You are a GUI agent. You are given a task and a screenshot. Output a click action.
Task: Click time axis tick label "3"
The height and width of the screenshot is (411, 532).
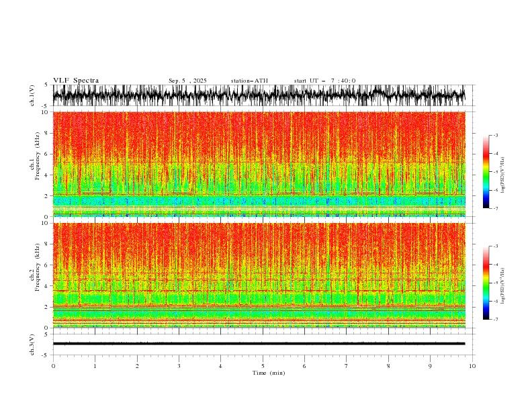tap(179, 366)
